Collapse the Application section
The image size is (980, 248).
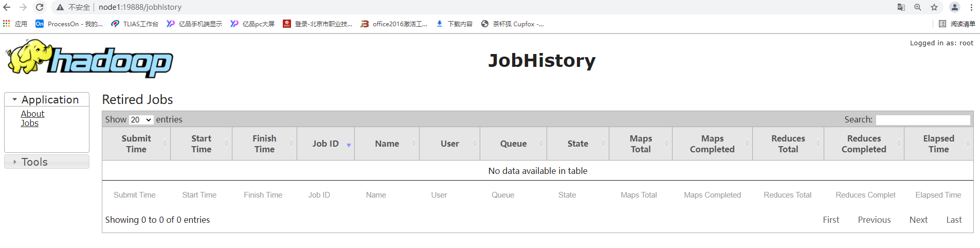pyautogui.click(x=46, y=100)
